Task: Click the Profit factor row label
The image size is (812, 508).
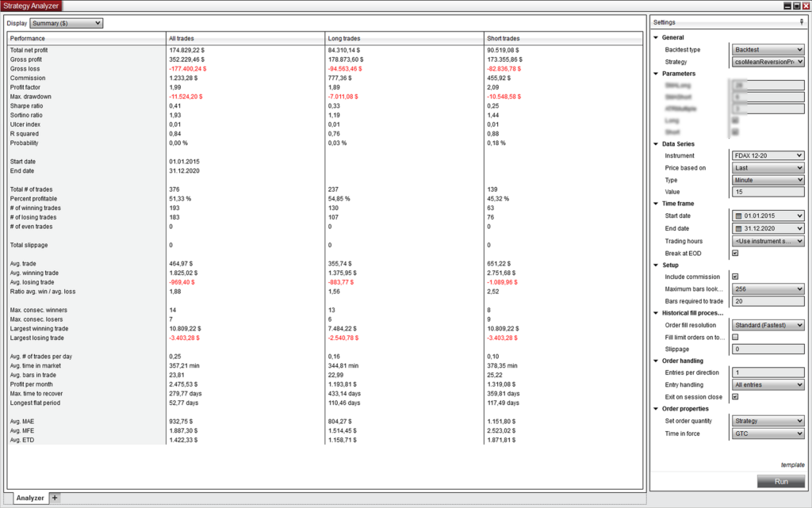Action: (x=25, y=87)
